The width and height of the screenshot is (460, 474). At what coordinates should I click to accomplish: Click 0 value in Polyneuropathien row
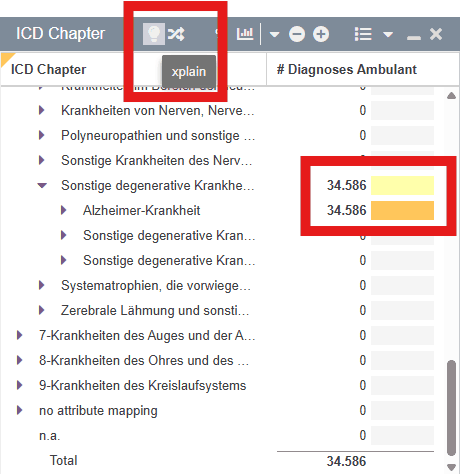coord(363,135)
